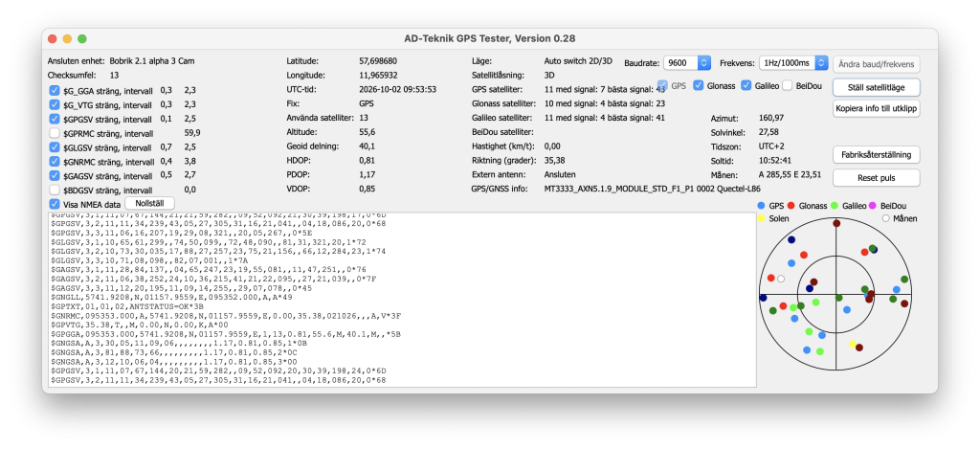
Task: Toggle the $GLGSV sträng checkbox
Action: coord(55,147)
